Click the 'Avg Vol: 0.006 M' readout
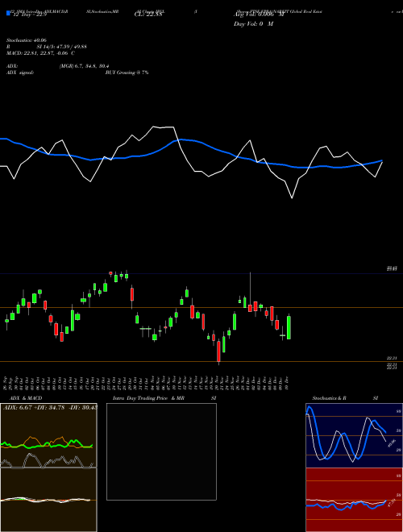403x532 pixels. pyautogui.click(x=259, y=15)
